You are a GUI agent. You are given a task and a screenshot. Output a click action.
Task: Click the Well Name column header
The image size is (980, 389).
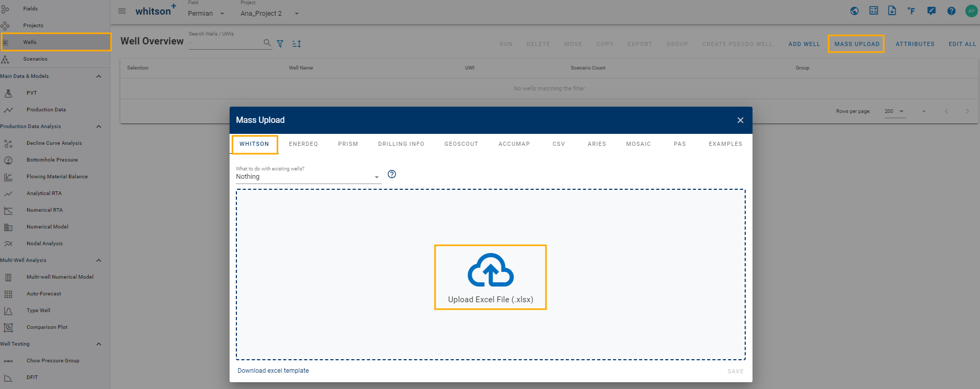[301, 68]
